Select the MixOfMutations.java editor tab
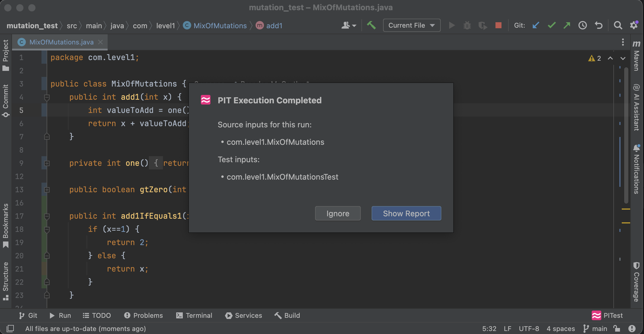644x334 pixels. click(x=60, y=42)
